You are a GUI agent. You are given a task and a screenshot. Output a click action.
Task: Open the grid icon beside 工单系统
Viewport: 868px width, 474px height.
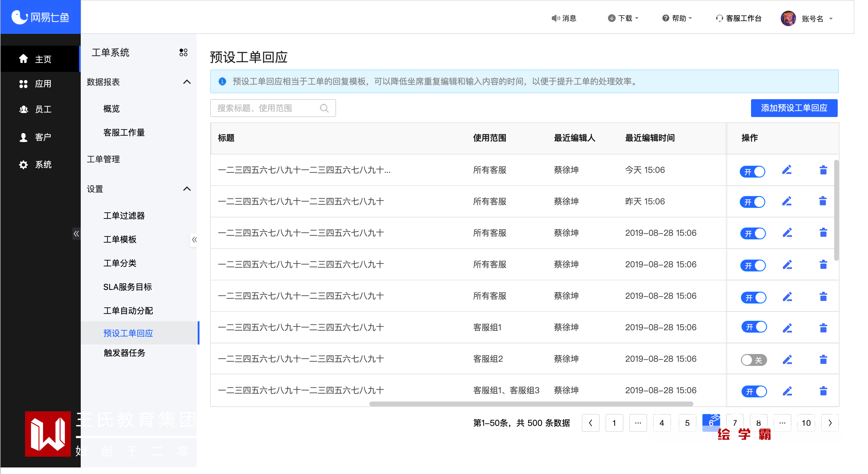pos(183,53)
